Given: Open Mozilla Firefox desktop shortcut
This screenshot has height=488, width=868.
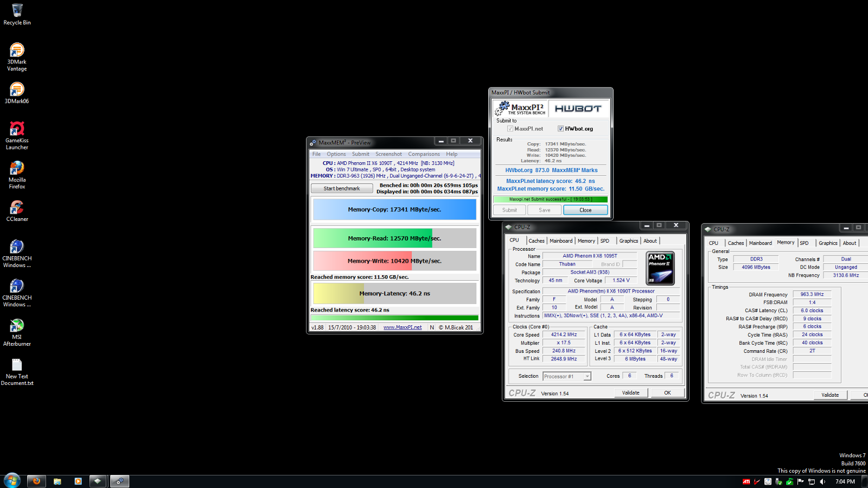Looking at the screenshot, I should pyautogui.click(x=17, y=175).
